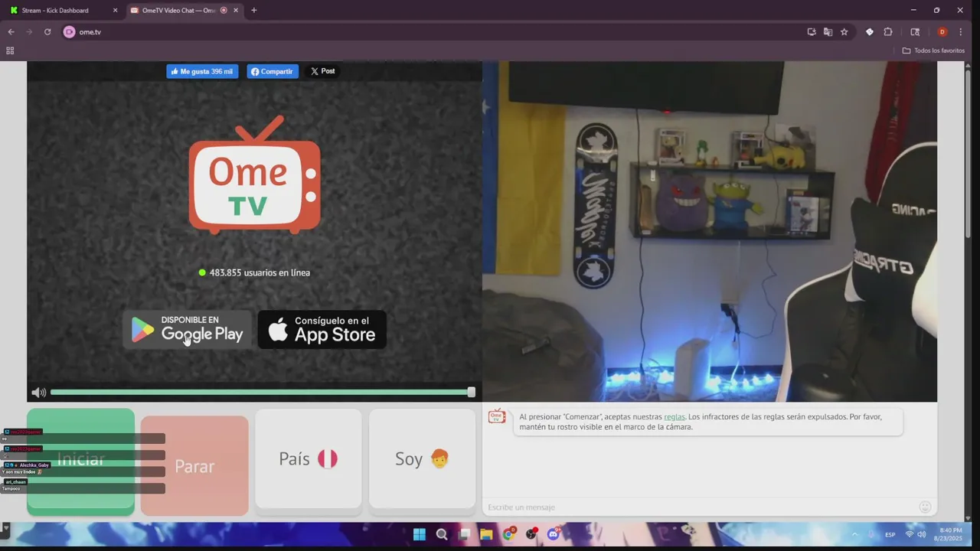Click the Chrome icon in the taskbar
Screen dimensions: 980x551
coord(509,534)
